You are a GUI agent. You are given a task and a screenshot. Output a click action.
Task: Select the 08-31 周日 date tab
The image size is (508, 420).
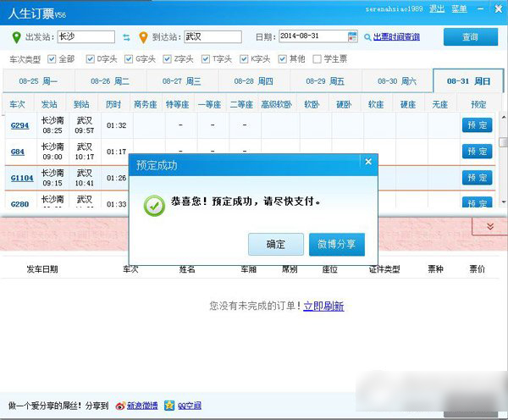(468, 81)
